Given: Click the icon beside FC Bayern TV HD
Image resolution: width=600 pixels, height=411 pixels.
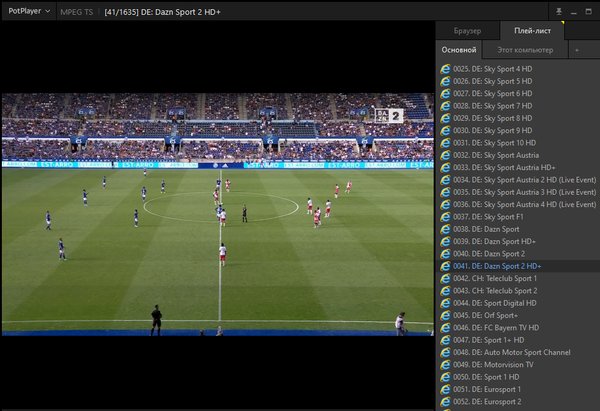Looking at the screenshot, I should coord(445,327).
